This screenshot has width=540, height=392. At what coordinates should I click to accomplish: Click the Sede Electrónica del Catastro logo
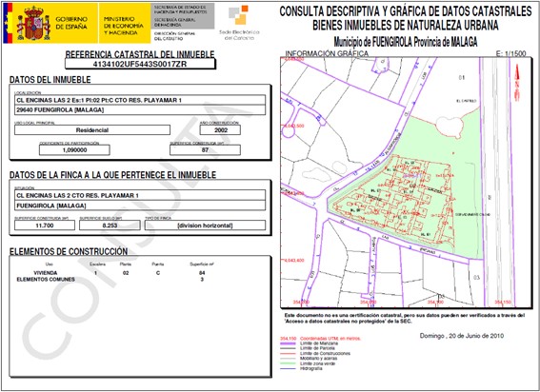click(x=239, y=23)
